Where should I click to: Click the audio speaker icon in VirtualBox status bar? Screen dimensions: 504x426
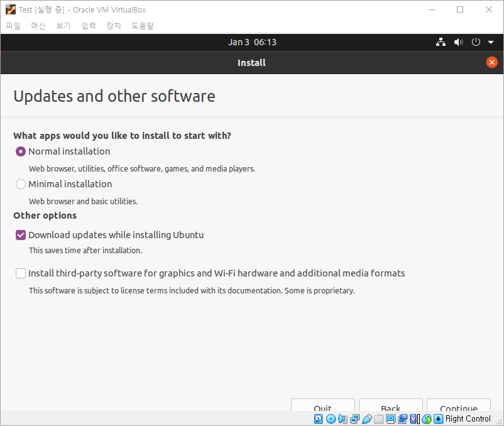(x=342, y=418)
